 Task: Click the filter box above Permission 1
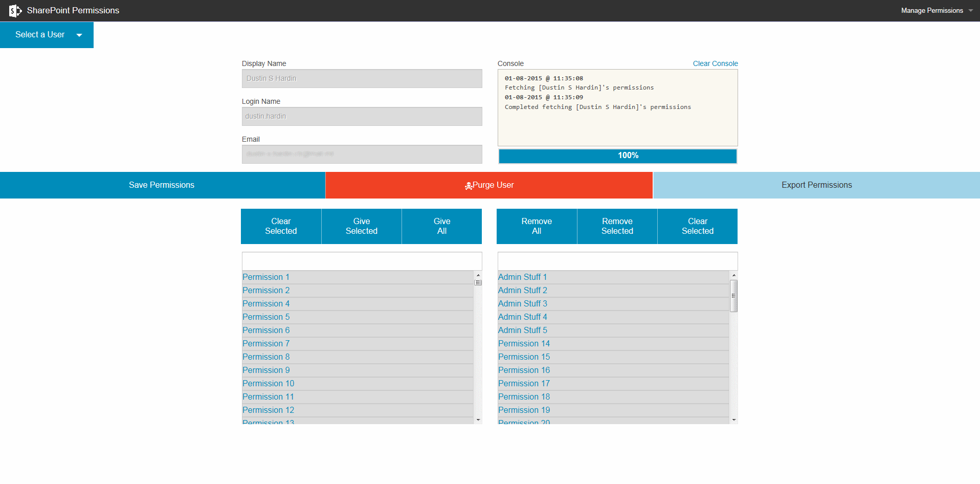[x=362, y=261]
